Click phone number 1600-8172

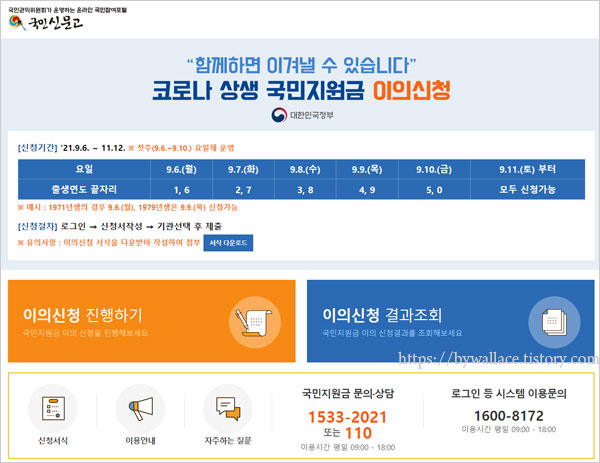coord(509,416)
